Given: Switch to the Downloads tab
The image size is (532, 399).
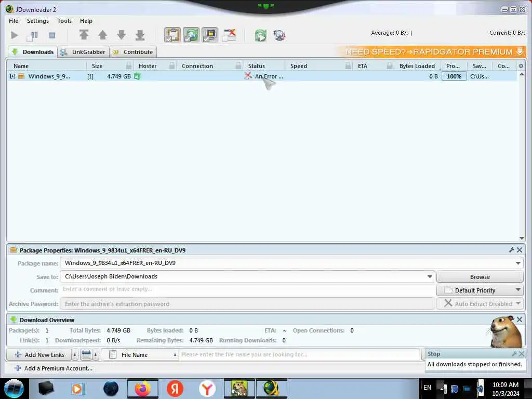Looking at the screenshot, I should coord(33,52).
